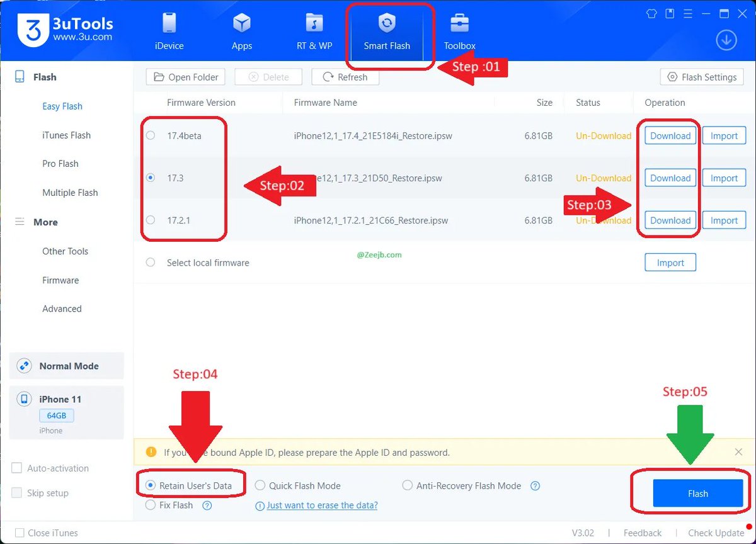
Task: Download the 17.3 firmware
Action: (670, 178)
